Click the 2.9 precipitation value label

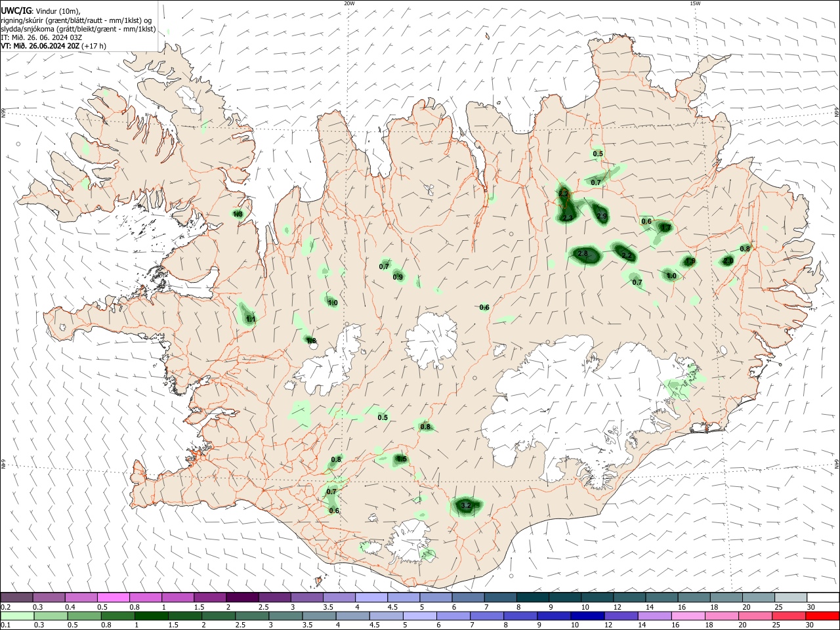[602, 216]
